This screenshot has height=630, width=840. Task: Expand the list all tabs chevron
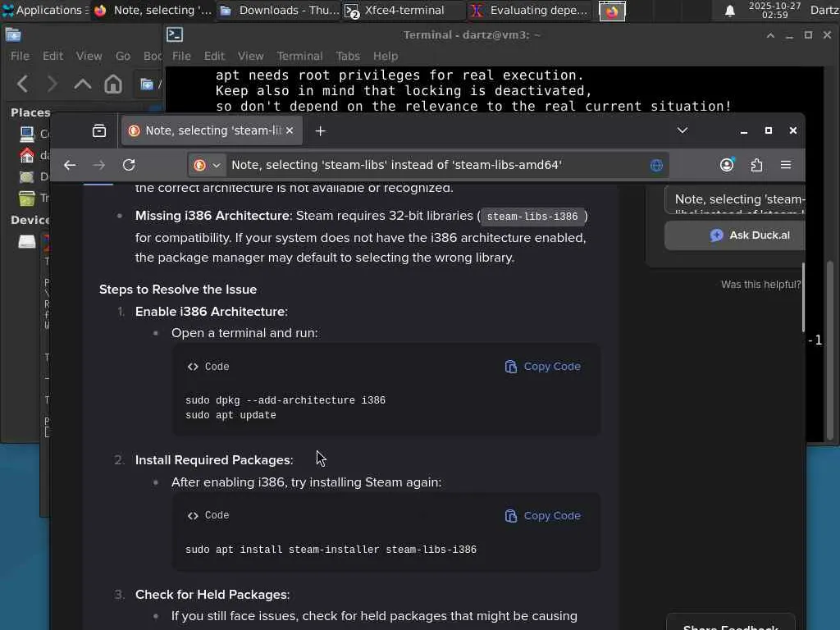(x=682, y=130)
